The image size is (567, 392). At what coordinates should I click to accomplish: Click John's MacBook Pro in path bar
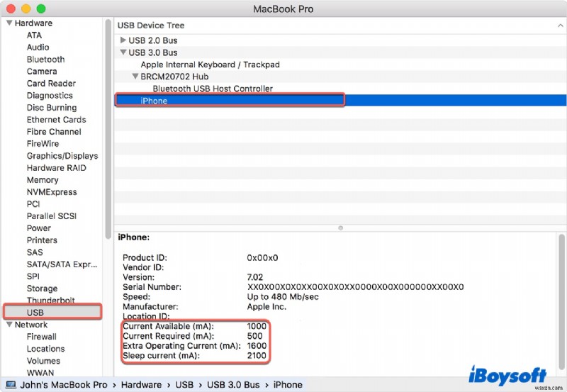pyautogui.click(x=64, y=385)
